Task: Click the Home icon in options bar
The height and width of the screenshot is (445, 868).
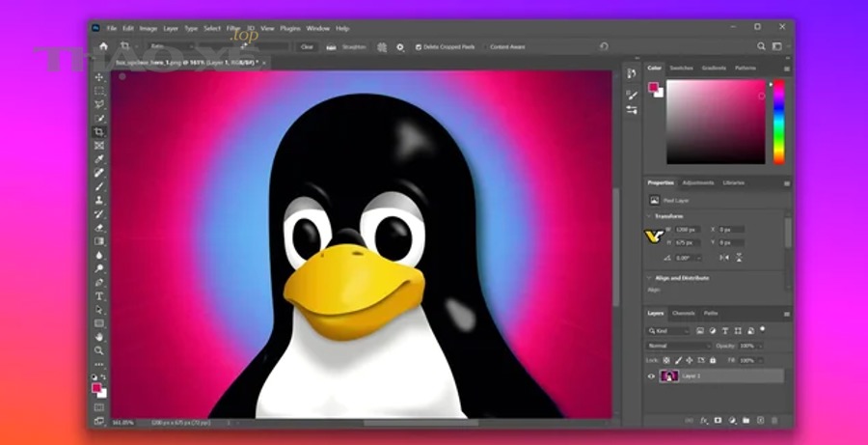Action: point(103,46)
